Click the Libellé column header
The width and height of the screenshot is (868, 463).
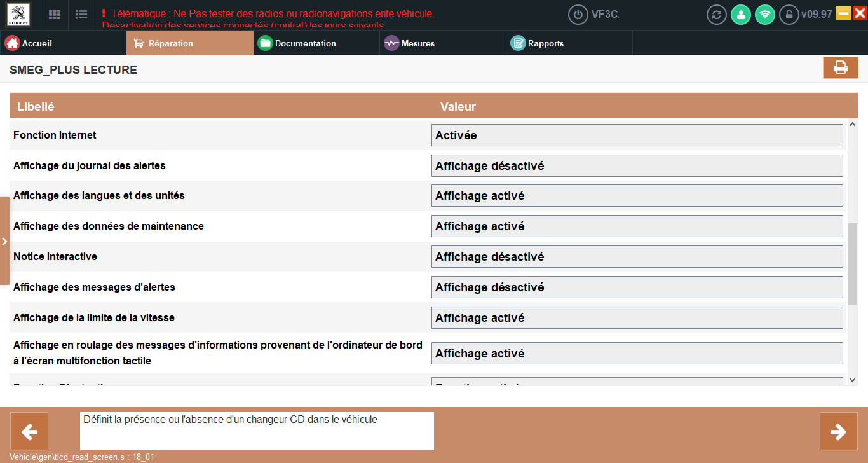tap(36, 107)
